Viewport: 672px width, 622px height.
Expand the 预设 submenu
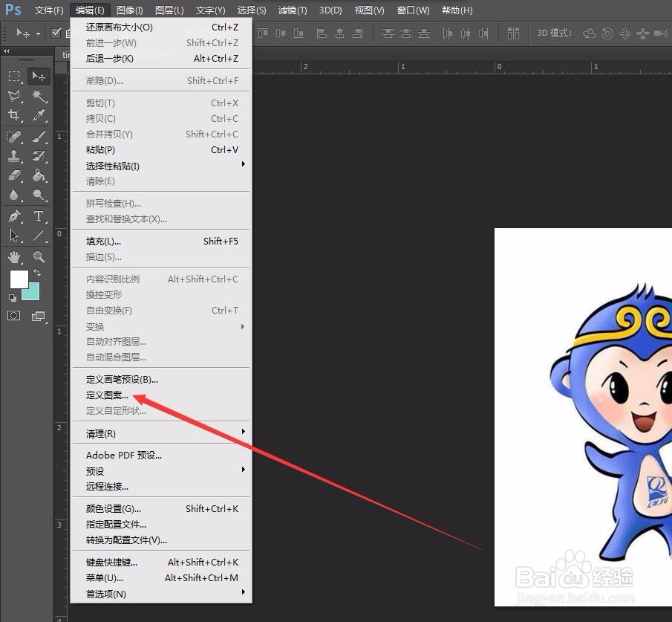tap(160, 471)
